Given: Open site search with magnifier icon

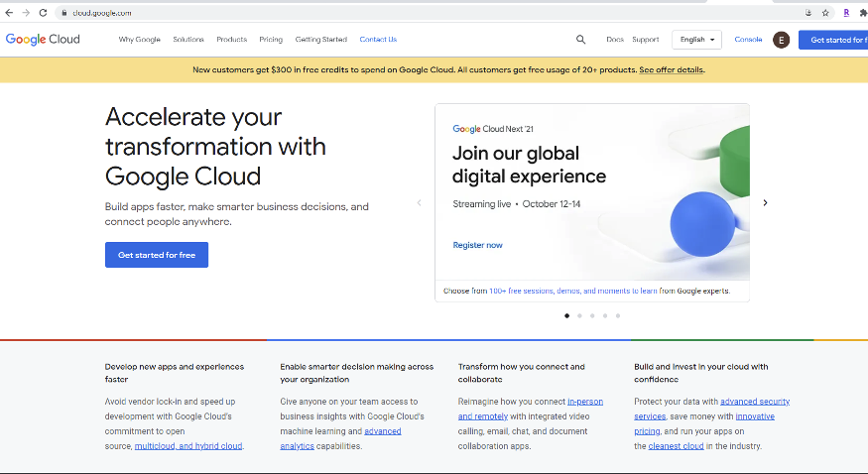Looking at the screenshot, I should point(580,40).
